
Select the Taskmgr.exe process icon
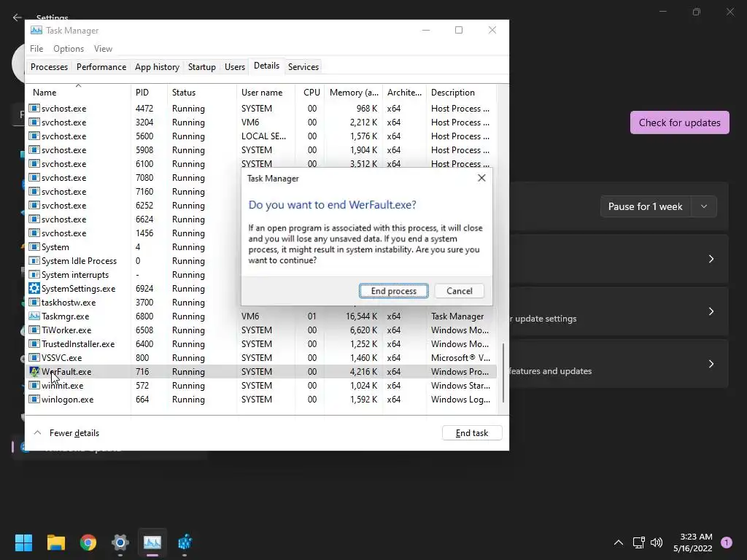click(x=34, y=316)
